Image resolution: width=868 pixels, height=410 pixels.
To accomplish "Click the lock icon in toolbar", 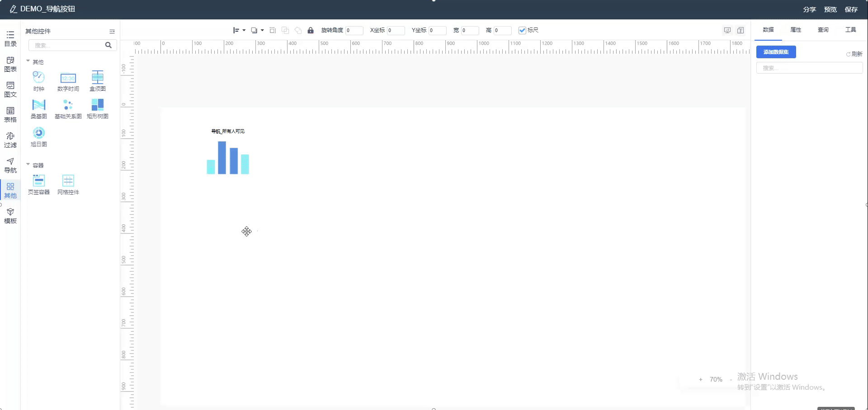I will 311,30.
